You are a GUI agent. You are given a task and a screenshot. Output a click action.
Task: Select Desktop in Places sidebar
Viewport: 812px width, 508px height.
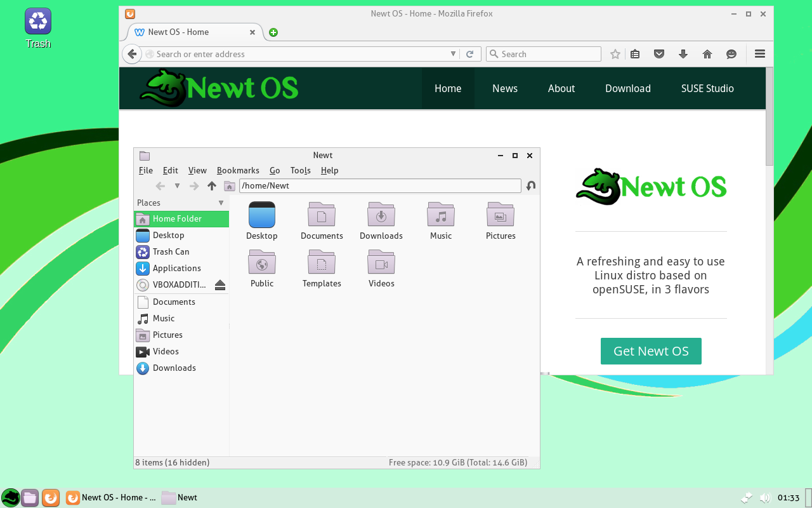(181, 235)
